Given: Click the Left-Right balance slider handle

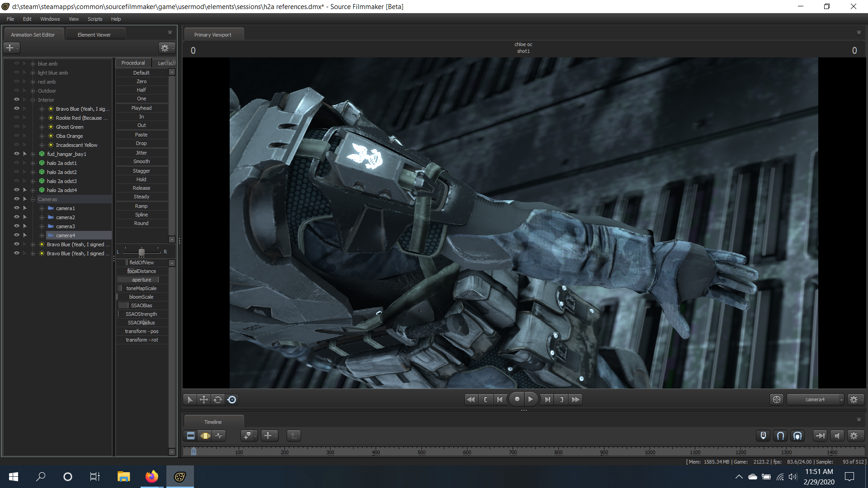Looking at the screenshot, I should point(142,252).
